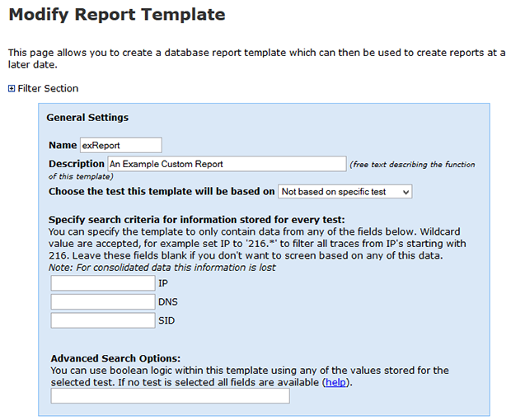Viewport: 511px width, 420px height.
Task: Click the SID filter input field
Action: click(x=103, y=320)
